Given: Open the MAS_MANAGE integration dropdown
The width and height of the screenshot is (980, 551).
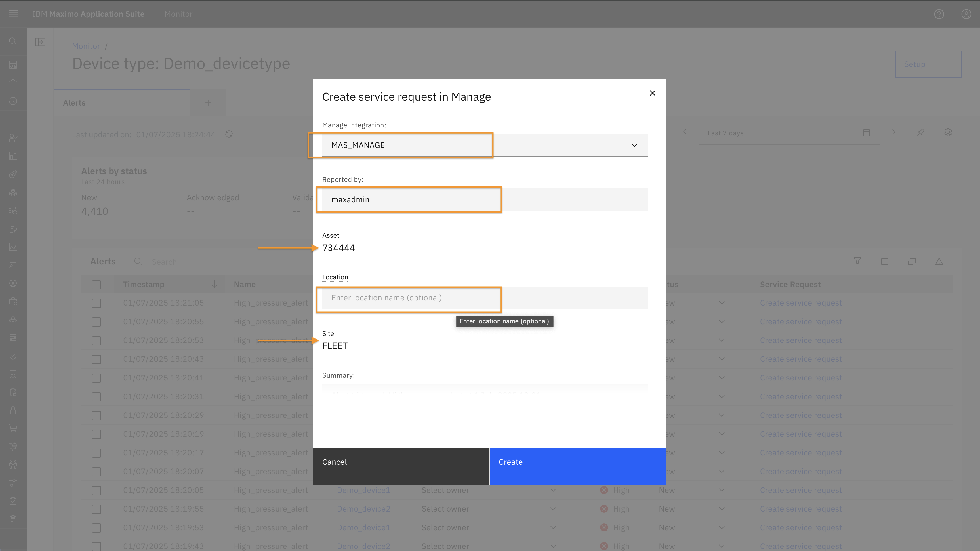Looking at the screenshot, I should tap(485, 145).
